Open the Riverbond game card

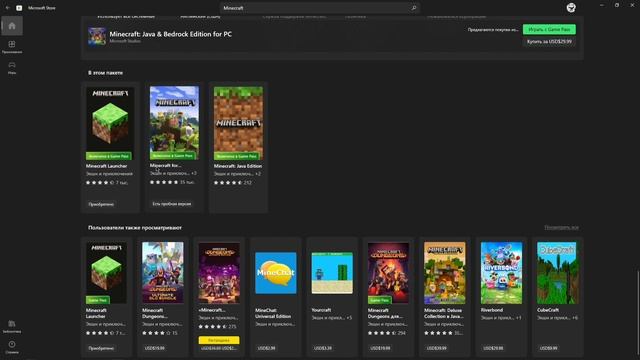point(501,297)
